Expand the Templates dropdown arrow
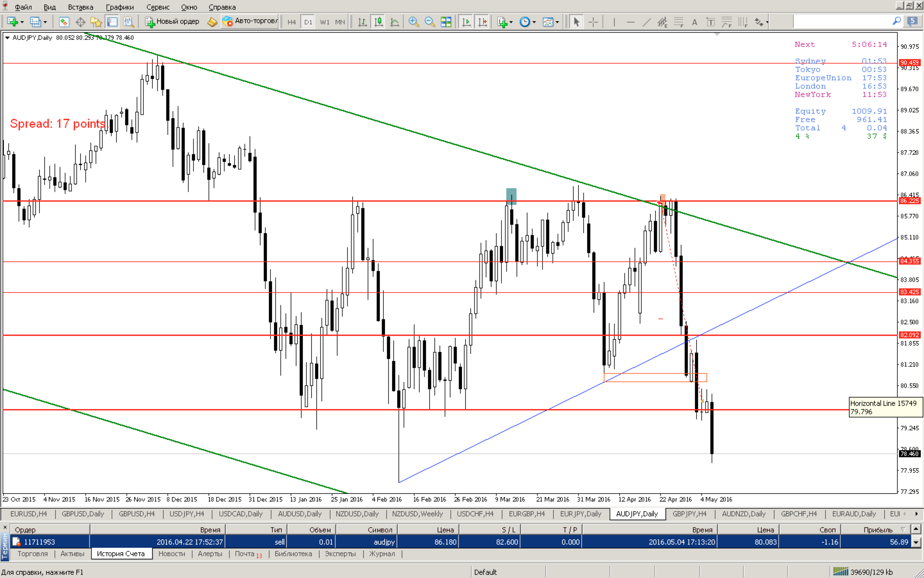Image resolution: width=924 pixels, height=578 pixels. pyautogui.click(x=558, y=22)
